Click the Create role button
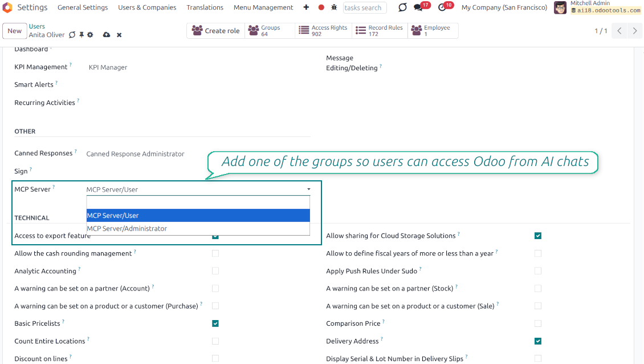This screenshot has height=364, width=644. tap(215, 30)
